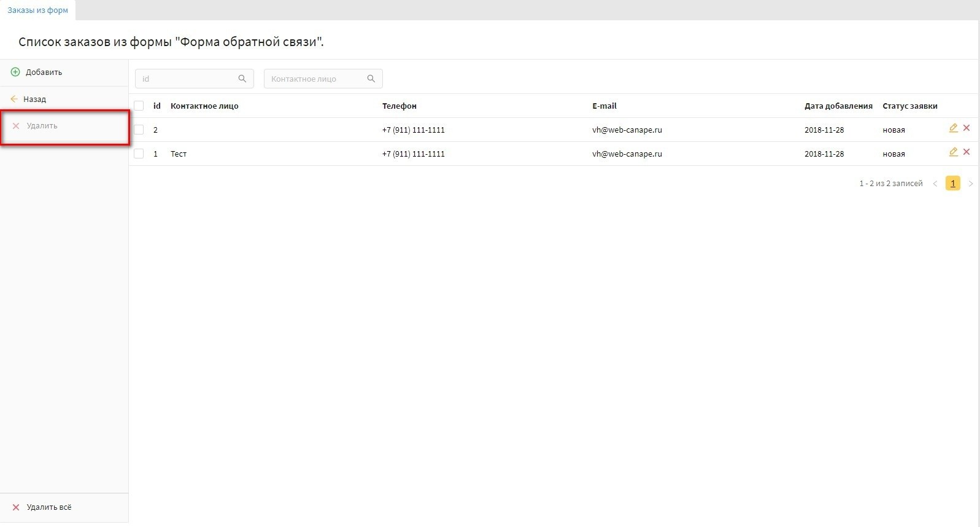Click the Удалить button in the sidebar
980x527 pixels.
[x=42, y=126]
